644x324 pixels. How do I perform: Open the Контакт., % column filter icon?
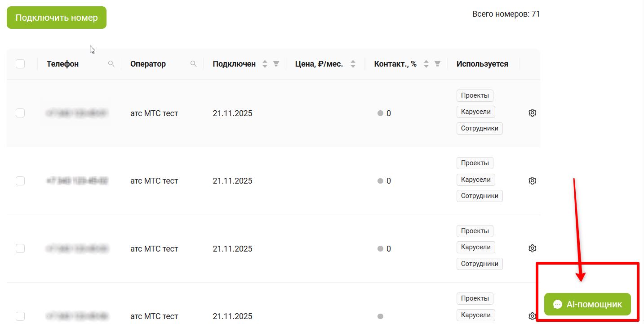(x=437, y=64)
